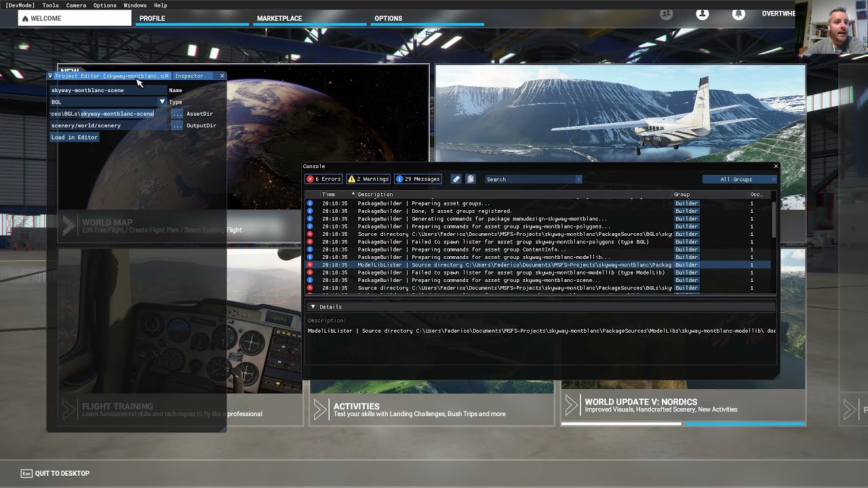The width and height of the screenshot is (868, 488).
Task: Go to the OPTIONS tab in main navigation
Action: pos(427,18)
